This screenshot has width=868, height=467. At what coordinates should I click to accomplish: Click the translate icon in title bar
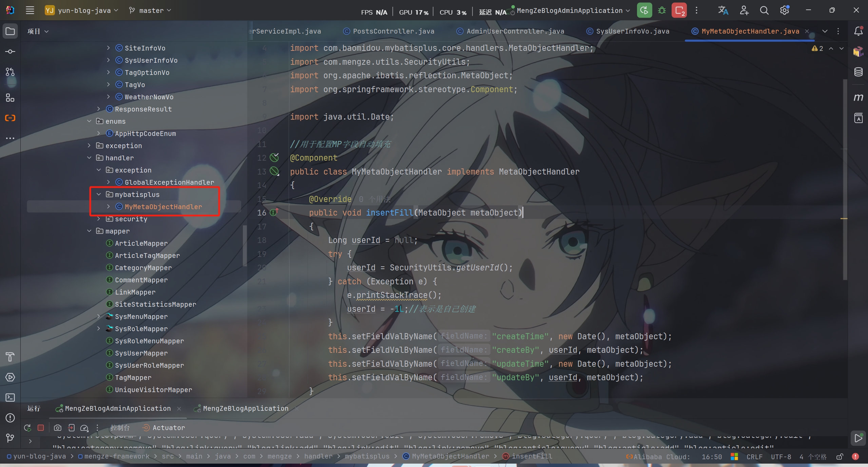click(723, 11)
